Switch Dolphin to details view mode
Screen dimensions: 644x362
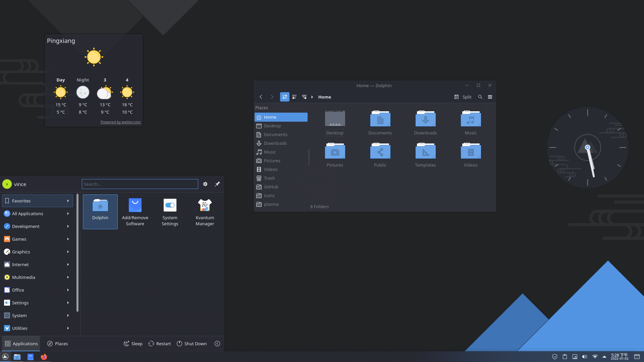pos(294,97)
